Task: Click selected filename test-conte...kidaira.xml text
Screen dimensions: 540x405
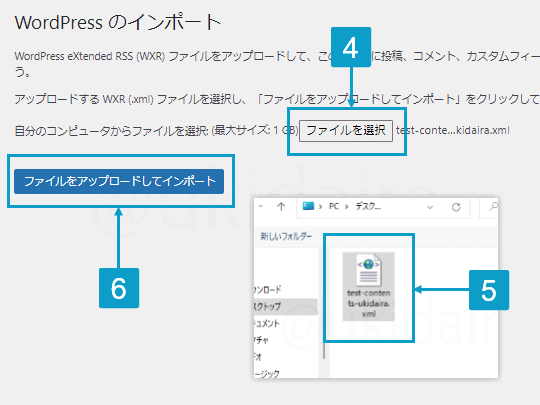Action: 453,131
